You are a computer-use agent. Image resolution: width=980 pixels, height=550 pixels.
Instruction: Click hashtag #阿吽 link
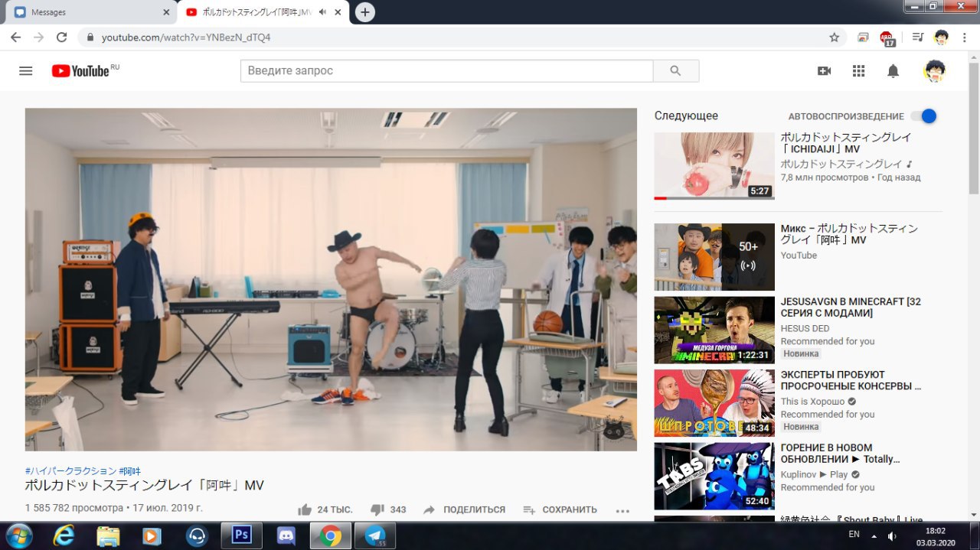(x=130, y=471)
